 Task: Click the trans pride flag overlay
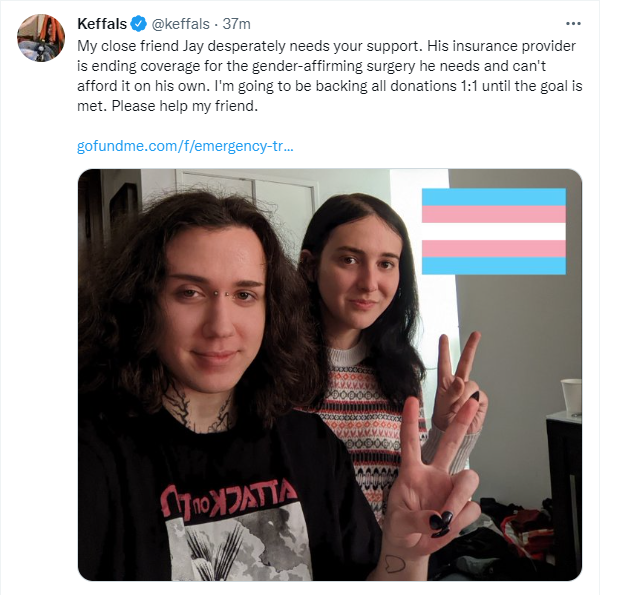click(494, 231)
